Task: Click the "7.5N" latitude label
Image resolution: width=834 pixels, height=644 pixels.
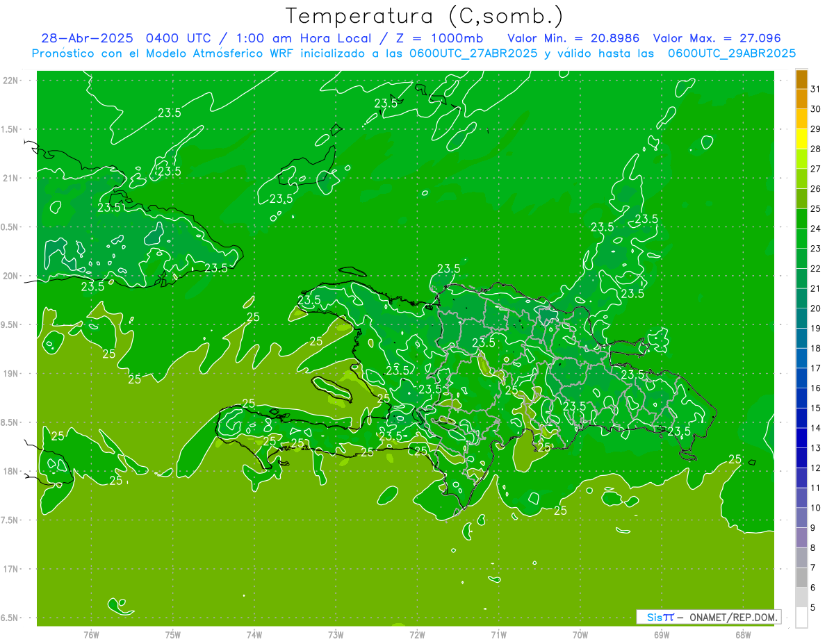Action: pyautogui.click(x=10, y=520)
